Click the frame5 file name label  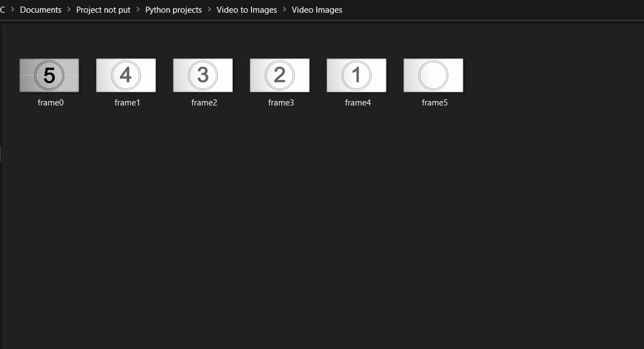click(x=434, y=103)
